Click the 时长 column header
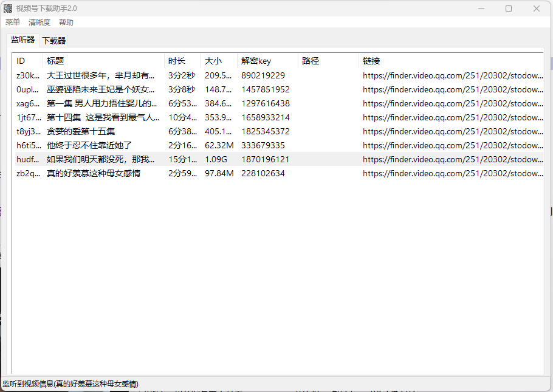The width and height of the screenshot is (553, 392). tap(175, 61)
